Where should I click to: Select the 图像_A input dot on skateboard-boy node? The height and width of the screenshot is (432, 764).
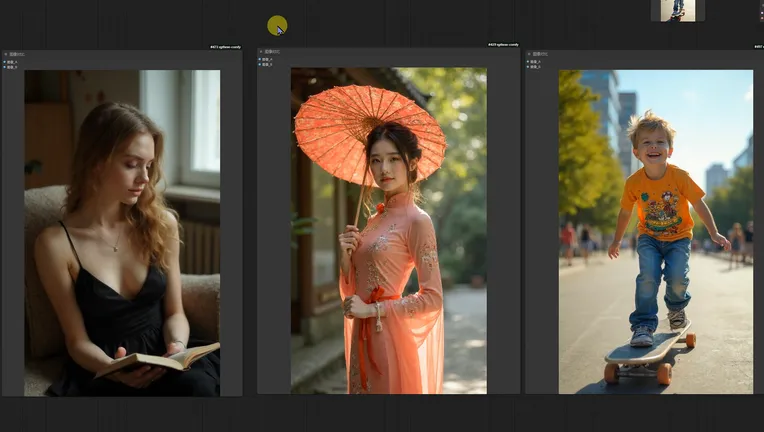coord(528,62)
